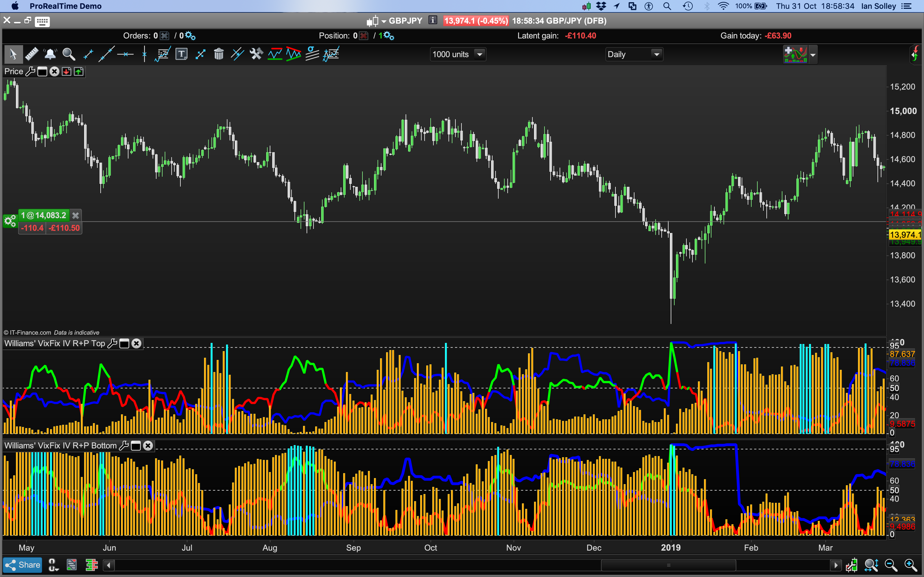924x577 pixels.
Task: Expand the 1000 units dropdown
Action: coord(480,54)
